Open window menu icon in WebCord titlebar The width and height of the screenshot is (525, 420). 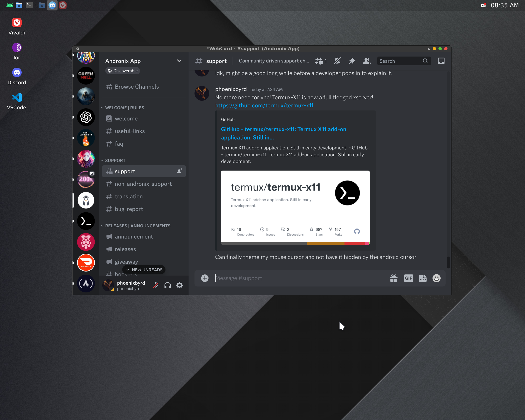78,49
